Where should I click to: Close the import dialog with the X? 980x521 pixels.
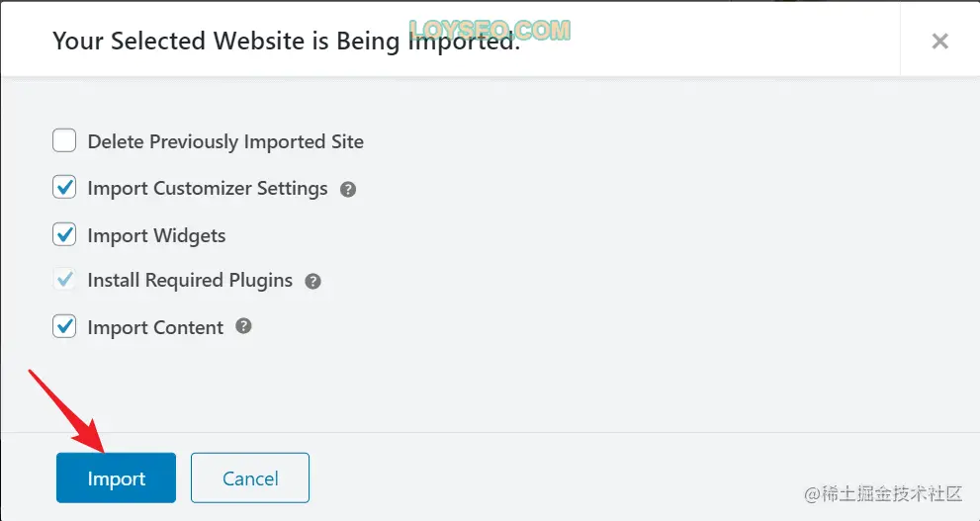(x=939, y=42)
